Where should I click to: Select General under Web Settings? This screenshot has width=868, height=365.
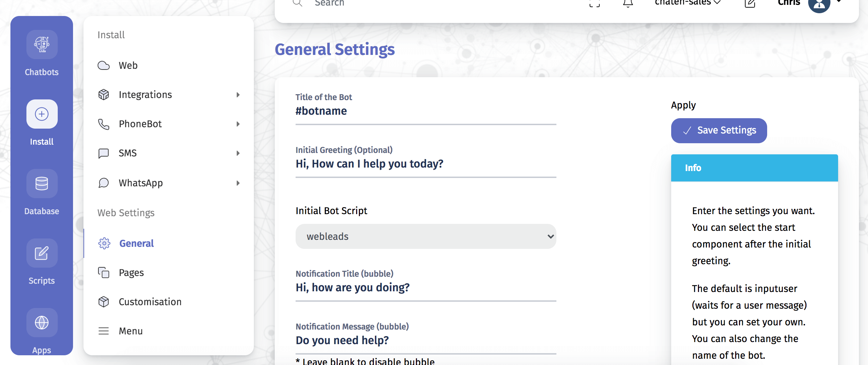pyautogui.click(x=136, y=243)
